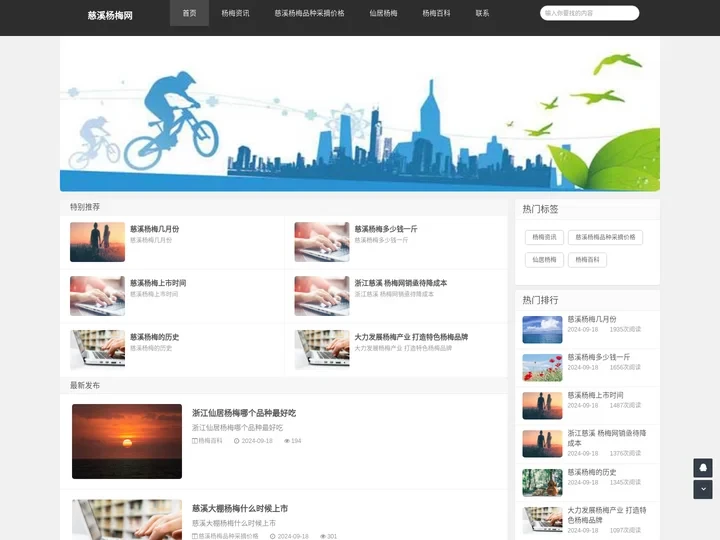The width and height of the screenshot is (720, 540).
Task: Open recommended article 慈溪杨梅的历史
Action: point(154,337)
